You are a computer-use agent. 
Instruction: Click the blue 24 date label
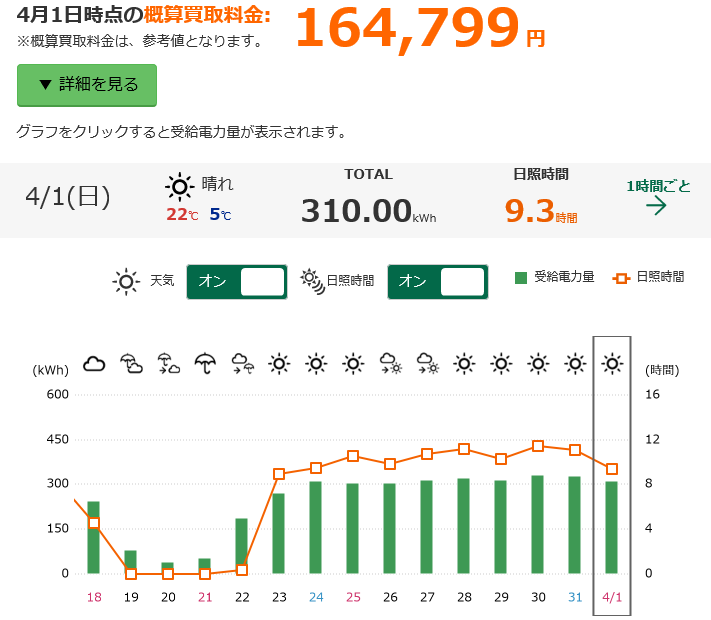(316, 597)
